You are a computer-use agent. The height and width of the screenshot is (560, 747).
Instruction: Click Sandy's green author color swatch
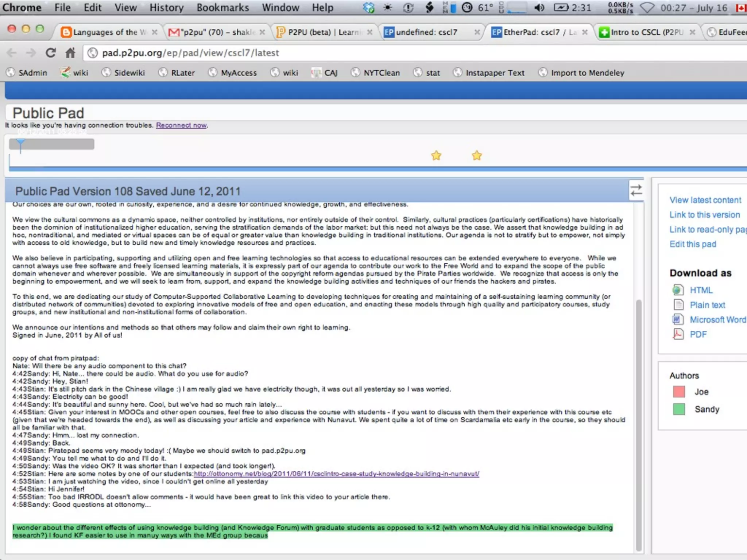tap(679, 409)
